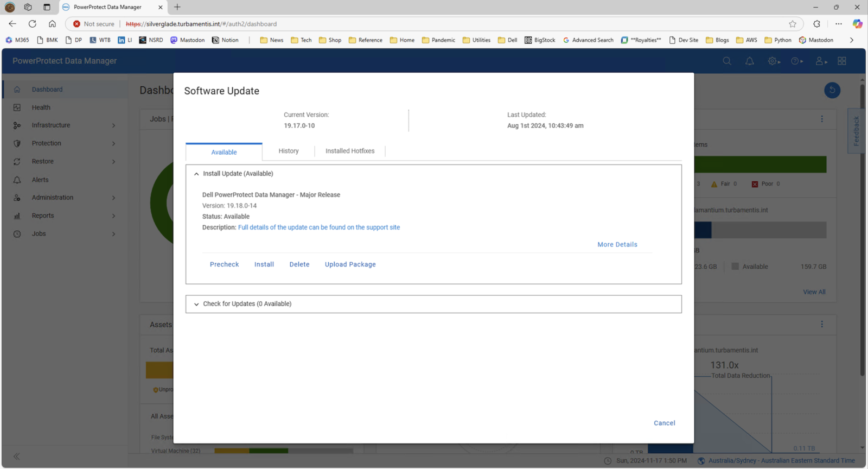Switch to the Available tab
Image resolution: width=868 pixels, height=469 pixels.
tap(224, 152)
